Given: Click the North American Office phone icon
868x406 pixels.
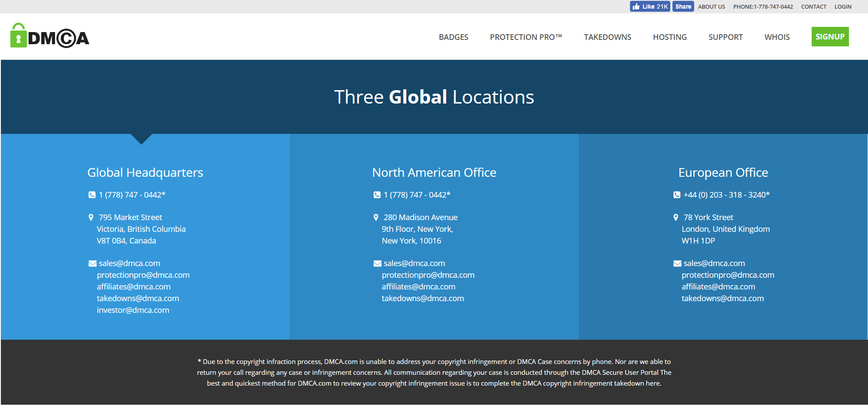Looking at the screenshot, I should point(377,195).
